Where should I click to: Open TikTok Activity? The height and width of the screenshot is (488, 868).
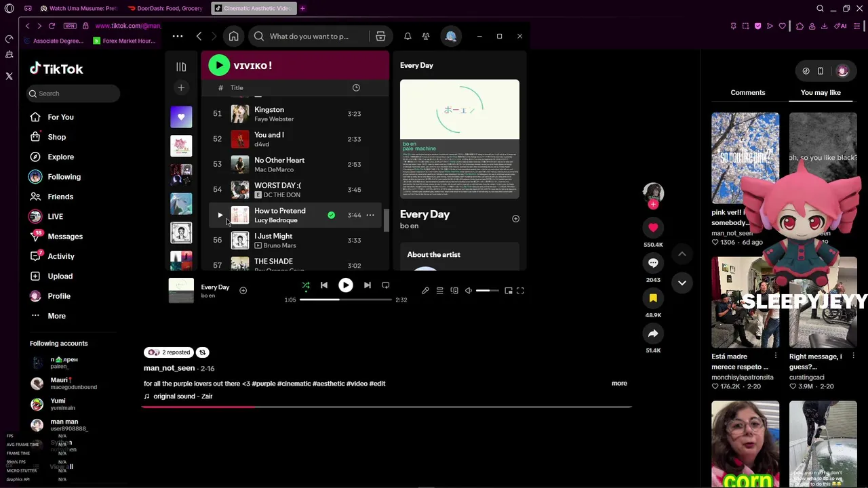(61, 256)
